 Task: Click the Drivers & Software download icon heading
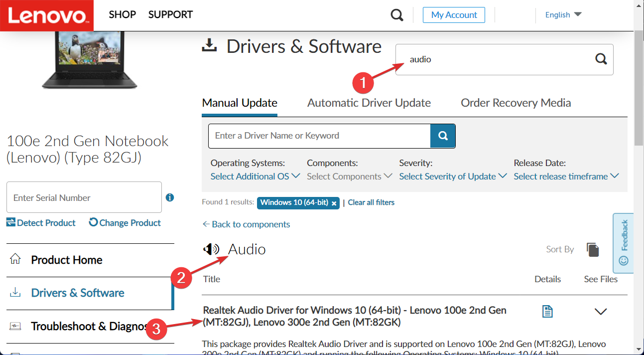[209, 46]
